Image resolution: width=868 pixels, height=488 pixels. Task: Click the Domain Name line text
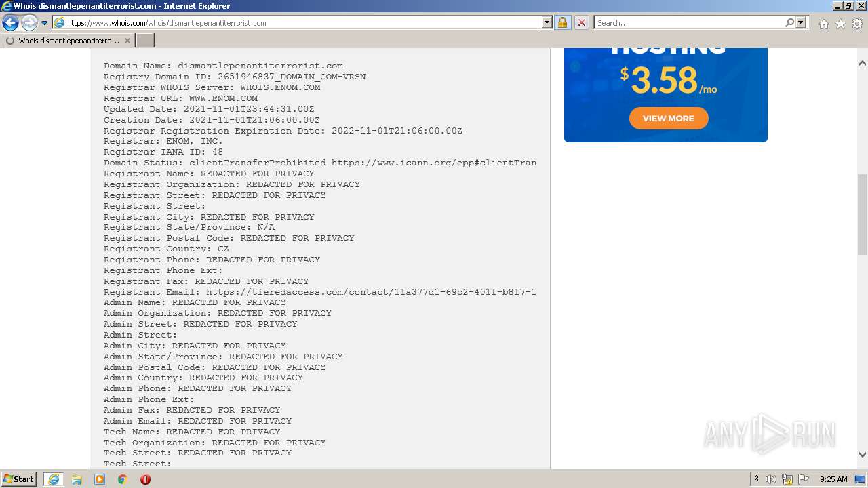coord(223,66)
